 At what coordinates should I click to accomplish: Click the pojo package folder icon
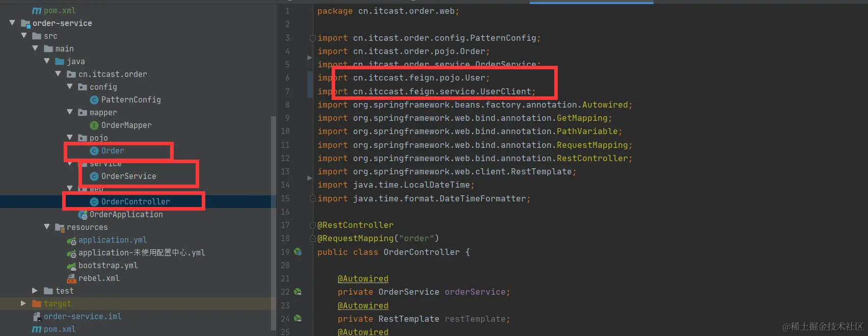(x=83, y=138)
